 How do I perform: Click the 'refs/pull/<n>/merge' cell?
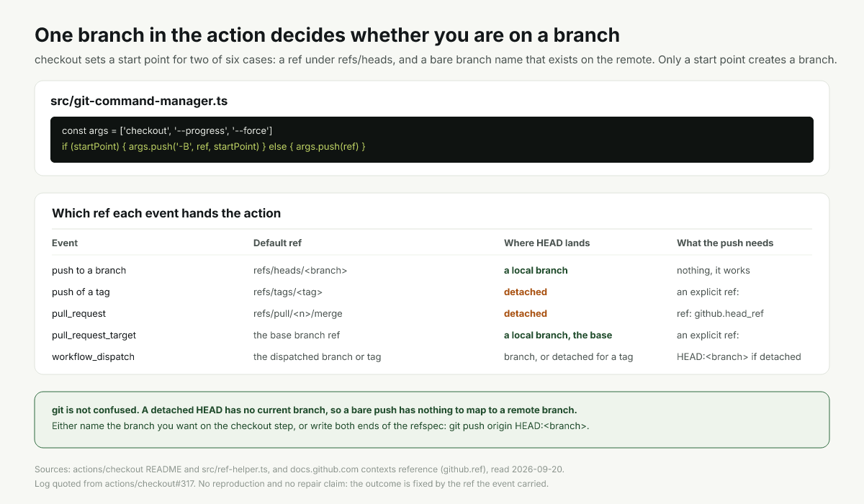(x=298, y=313)
